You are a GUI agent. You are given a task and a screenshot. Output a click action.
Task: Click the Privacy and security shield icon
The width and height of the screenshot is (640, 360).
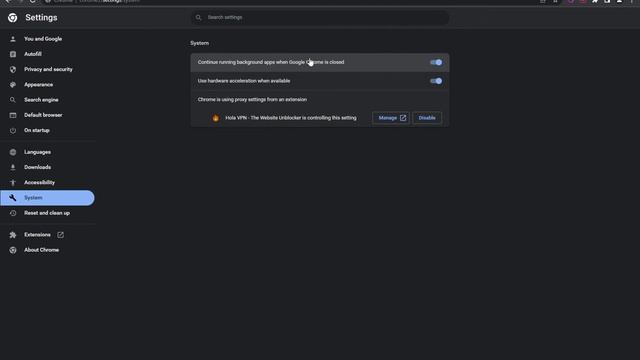click(13, 69)
